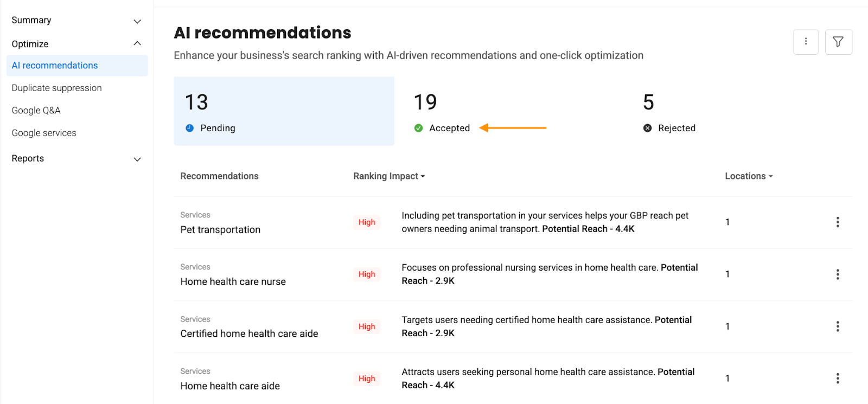Select the Pet transportation recommendation
868x404 pixels.
pos(220,229)
